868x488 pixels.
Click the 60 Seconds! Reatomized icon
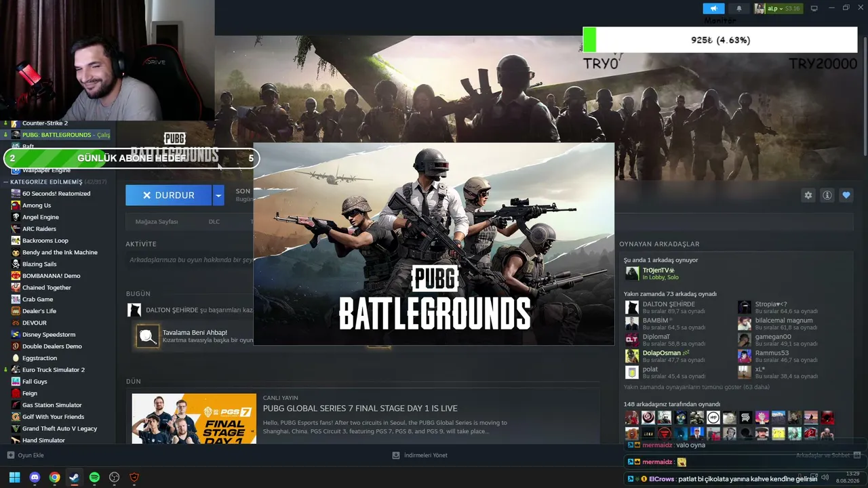[16, 194]
